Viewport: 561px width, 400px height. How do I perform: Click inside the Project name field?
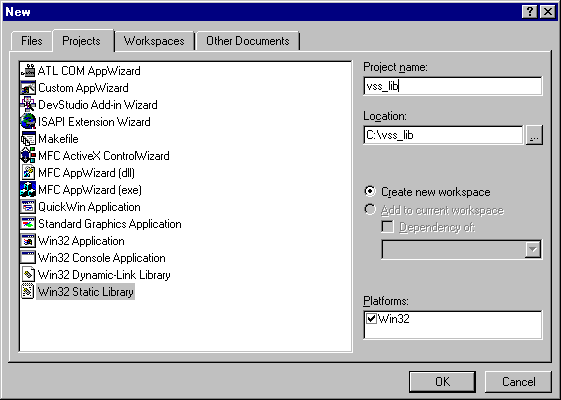click(453, 86)
